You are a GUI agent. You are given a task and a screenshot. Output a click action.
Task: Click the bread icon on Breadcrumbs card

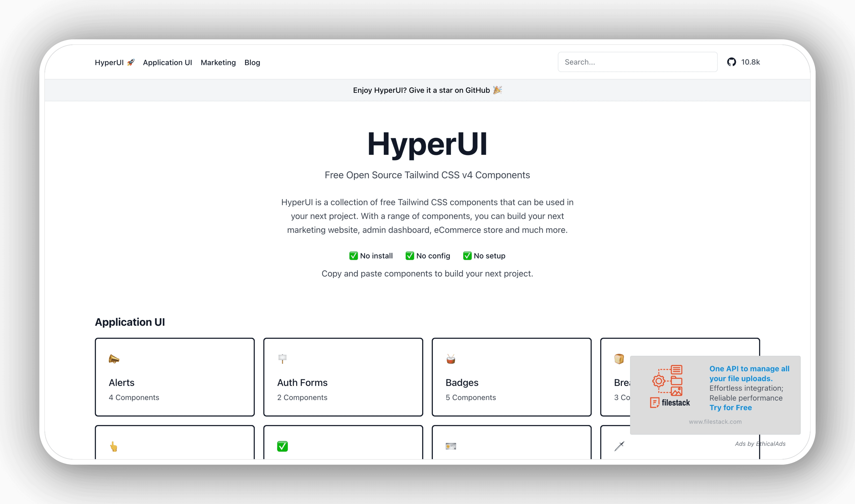tap(619, 359)
